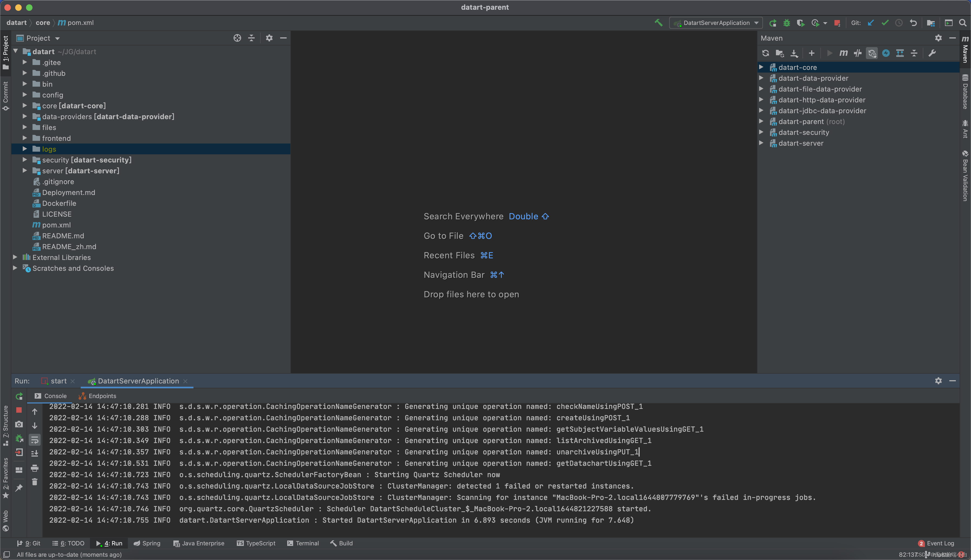Click Execute Maven Goal 'm' icon
Viewport: 971px width, 560px height.
tap(843, 53)
